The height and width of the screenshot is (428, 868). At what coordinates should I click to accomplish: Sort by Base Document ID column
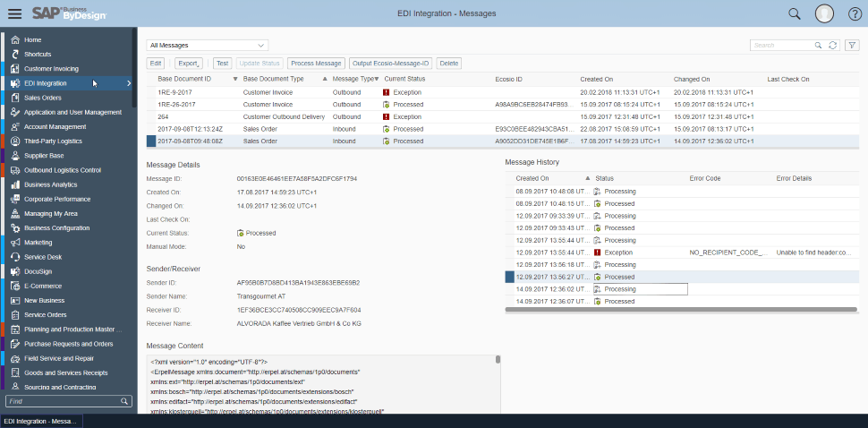[184, 79]
